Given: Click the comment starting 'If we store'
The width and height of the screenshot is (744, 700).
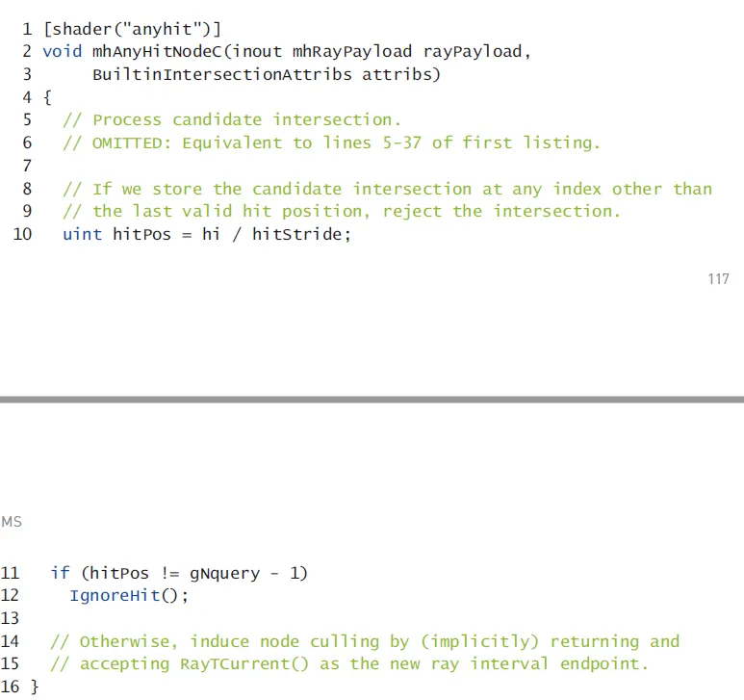Looking at the screenshot, I should point(387,189).
